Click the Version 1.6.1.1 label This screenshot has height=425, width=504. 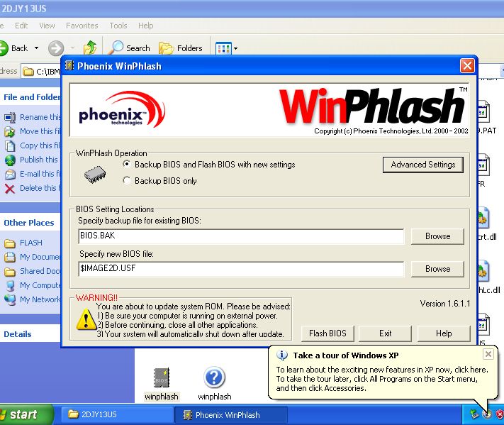[x=445, y=304]
